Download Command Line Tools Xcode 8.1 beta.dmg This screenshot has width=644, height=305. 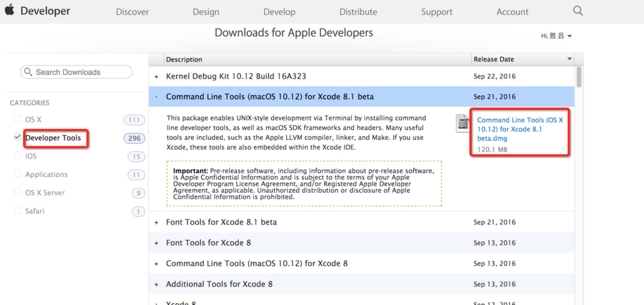click(x=520, y=129)
